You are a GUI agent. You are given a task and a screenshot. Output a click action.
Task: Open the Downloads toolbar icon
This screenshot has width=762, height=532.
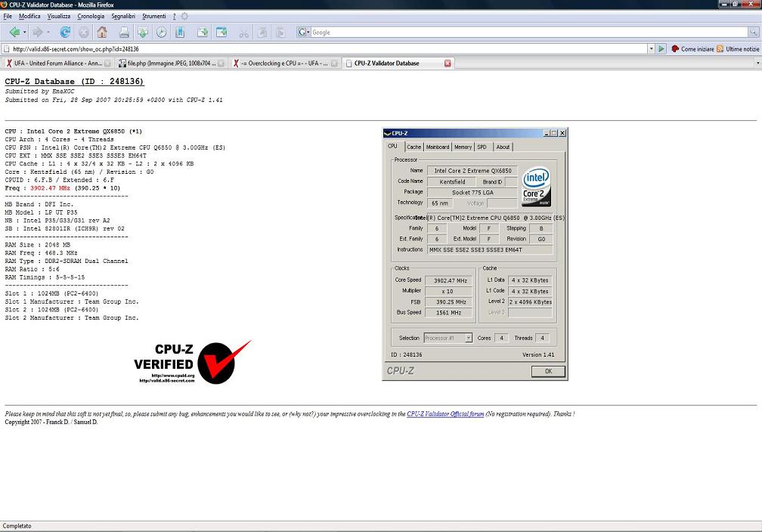point(143,32)
